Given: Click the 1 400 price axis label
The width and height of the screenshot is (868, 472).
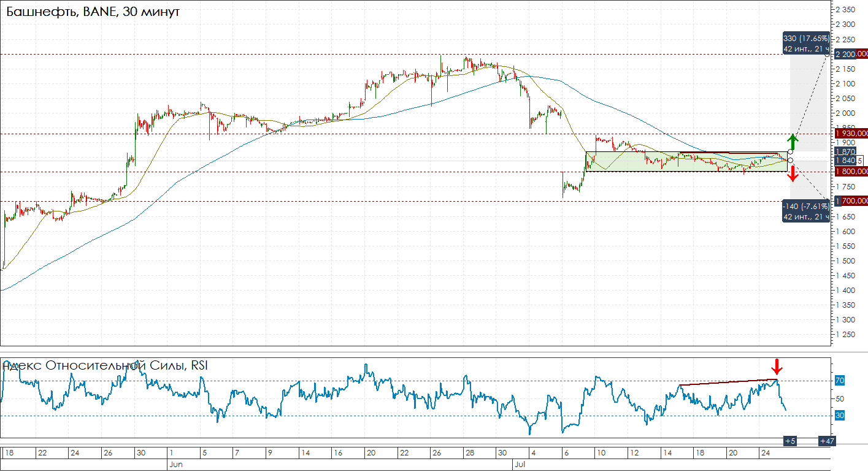Looking at the screenshot, I should click(845, 290).
